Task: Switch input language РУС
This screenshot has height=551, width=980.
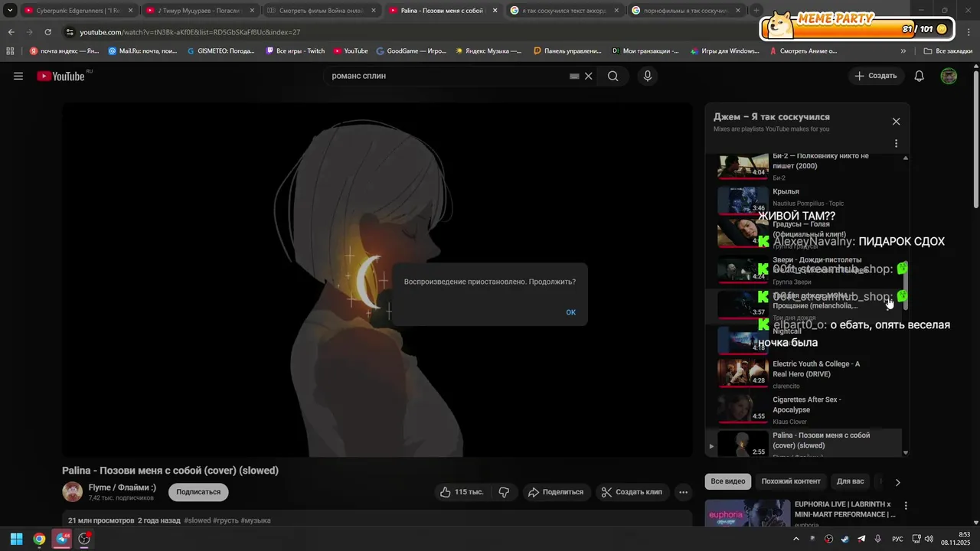Action: (x=897, y=539)
